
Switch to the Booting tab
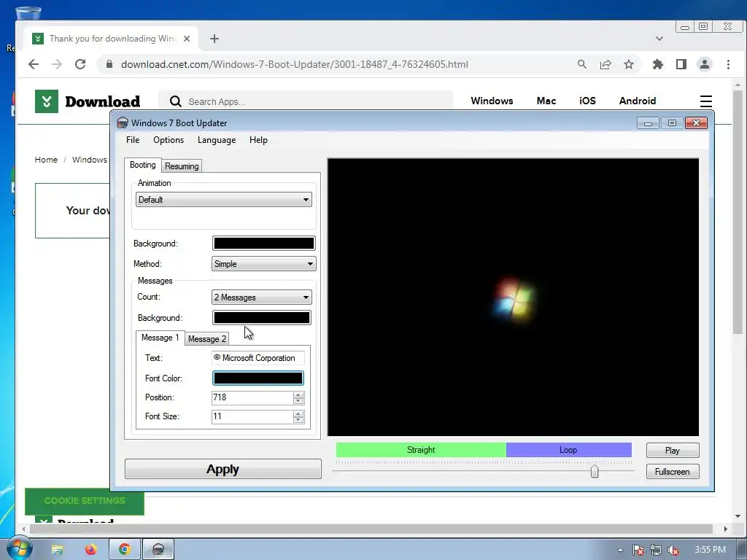click(x=142, y=165)
